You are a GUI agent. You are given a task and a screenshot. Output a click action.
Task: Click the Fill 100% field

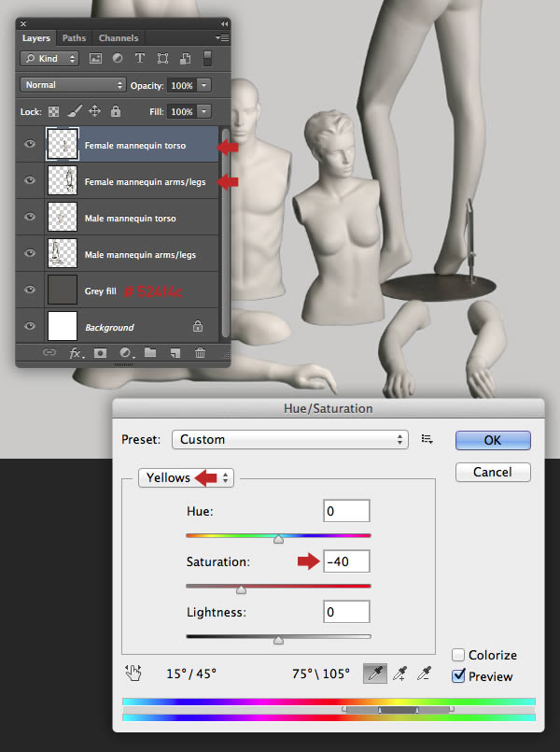point(182,112)
